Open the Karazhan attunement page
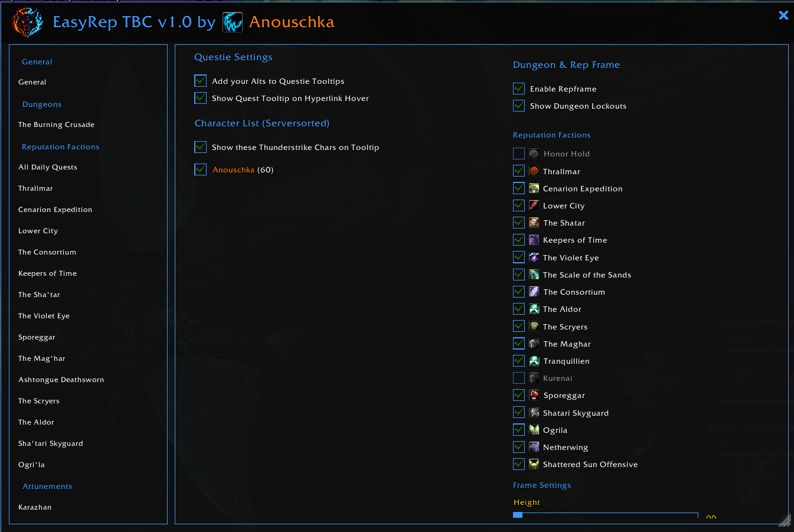794x532 pixels. tap(35, 507)
